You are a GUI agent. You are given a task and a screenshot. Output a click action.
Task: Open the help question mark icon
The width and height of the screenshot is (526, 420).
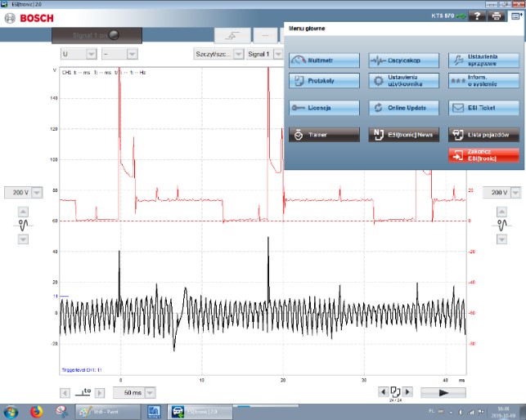[479, 16]
